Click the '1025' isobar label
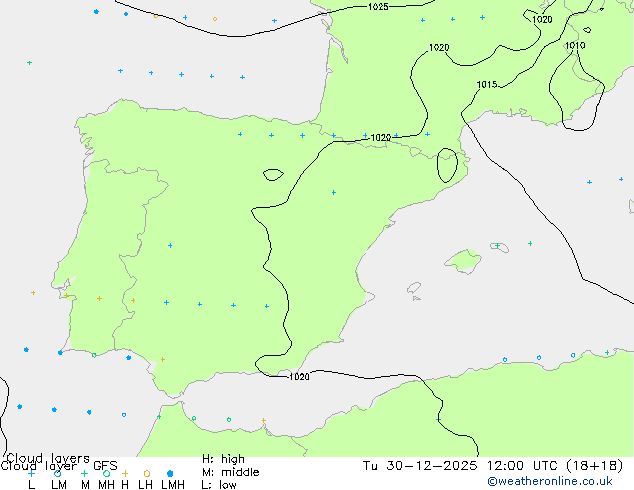This screenshot has width=634, height=490. (378, 6)
